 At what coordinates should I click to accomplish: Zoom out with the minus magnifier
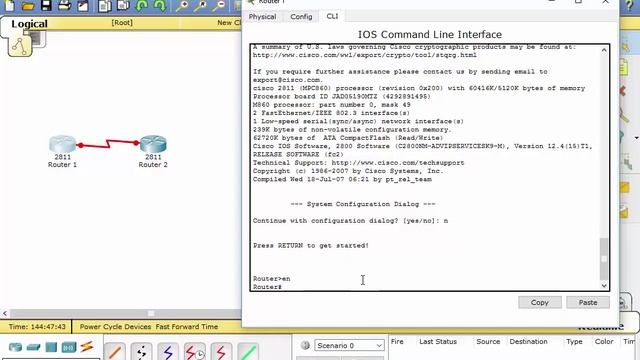coord(219,5)
